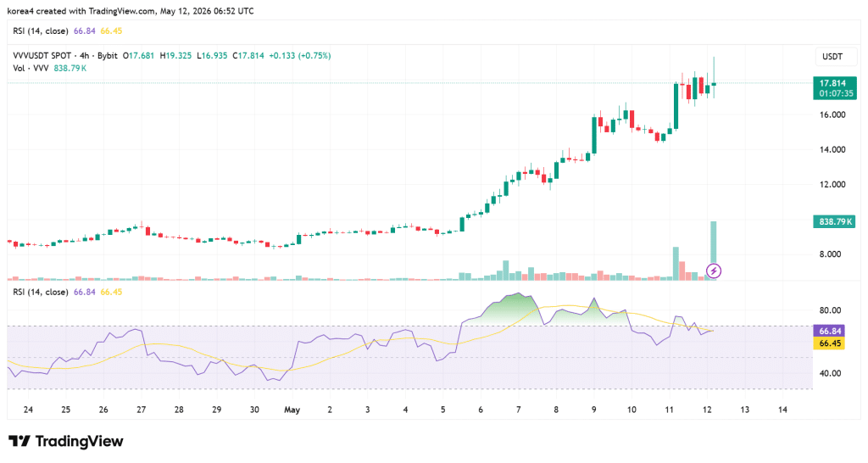The width and height of the screenshot is (868, 463).
Task: Click the VVVUSDT SPOT symbol title
Action: point(42,55)
